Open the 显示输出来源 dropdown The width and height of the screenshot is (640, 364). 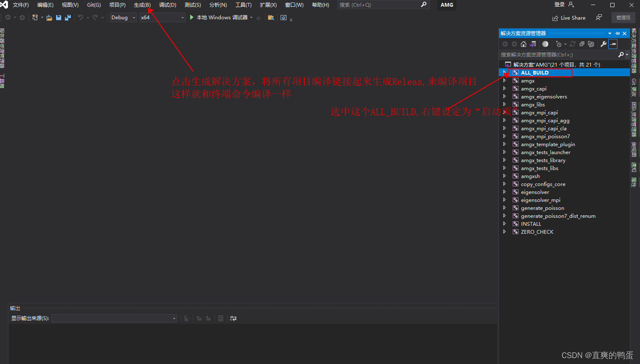(114, 318)
